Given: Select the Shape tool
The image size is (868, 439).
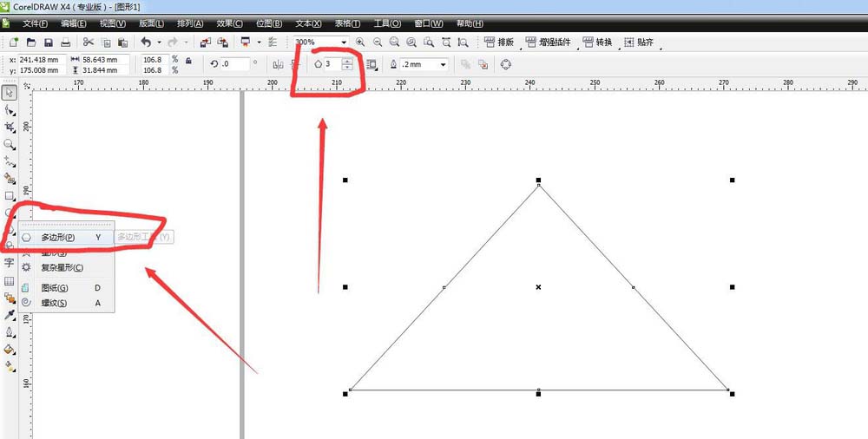Looking at the screenshot, I should pos(10,110).
